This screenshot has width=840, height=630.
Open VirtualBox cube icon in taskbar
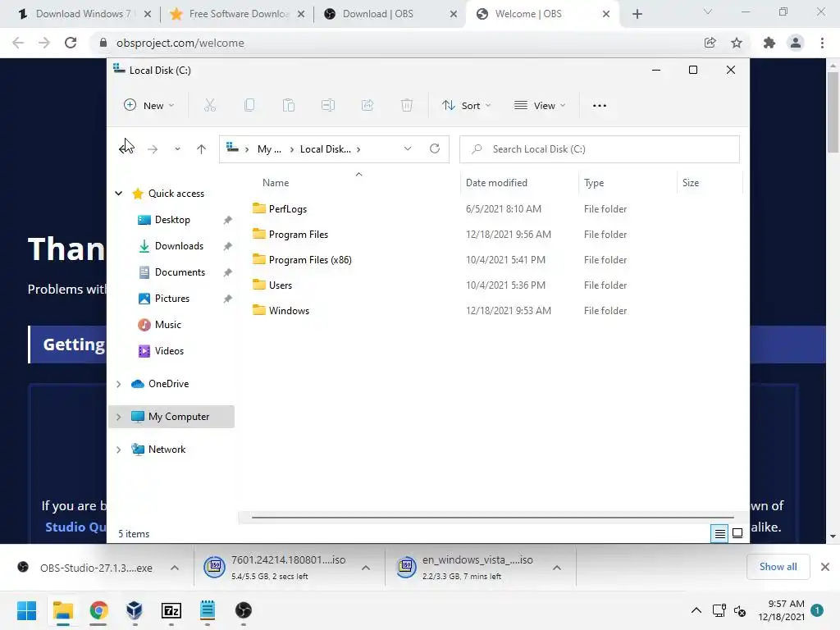135,610
